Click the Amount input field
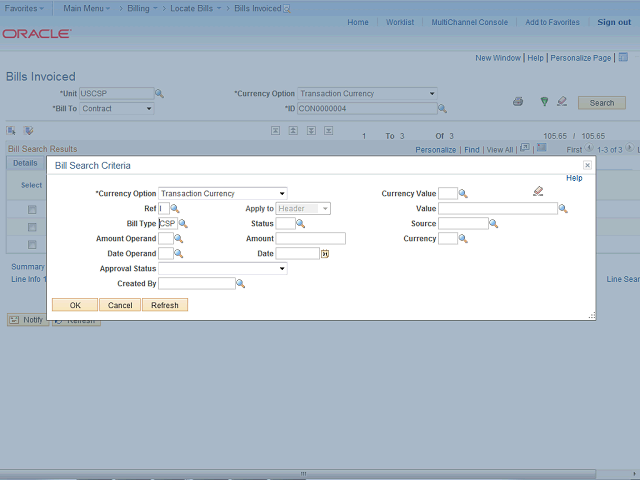 310,239
